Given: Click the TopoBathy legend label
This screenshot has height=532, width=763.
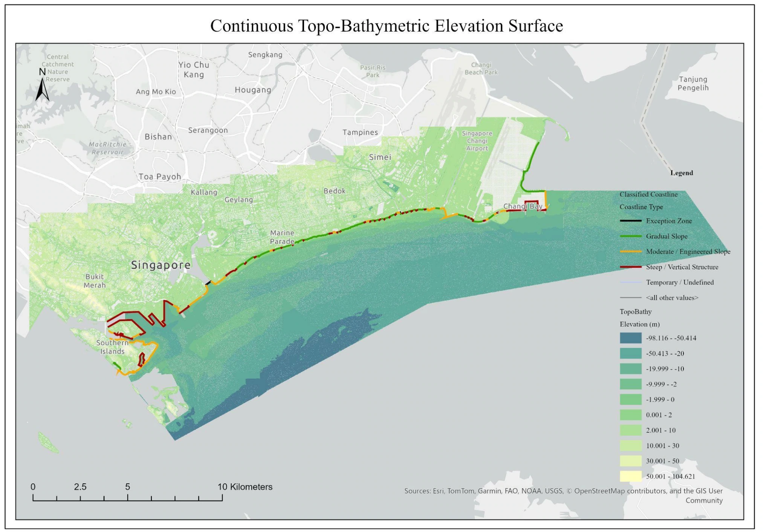Looking at the screenshot, I should 636,312.
